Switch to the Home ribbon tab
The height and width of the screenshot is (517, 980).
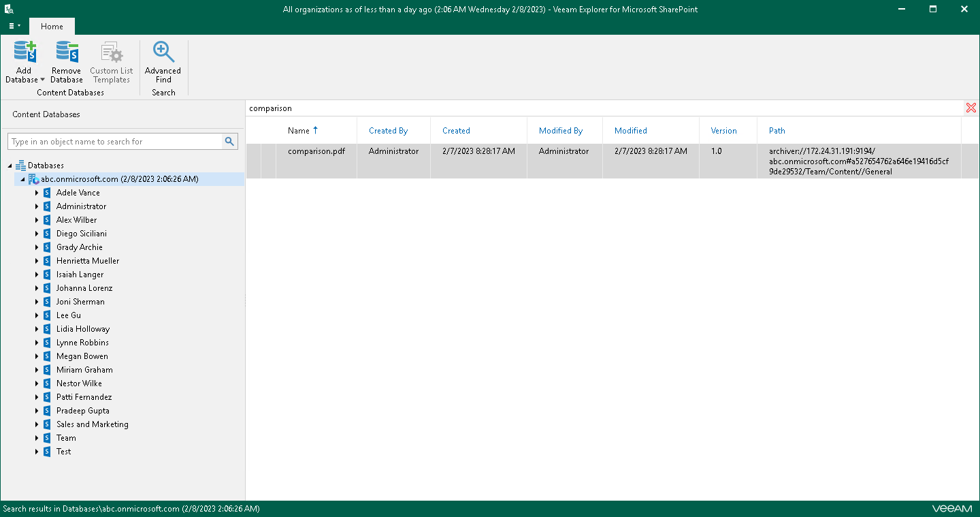click(52, 27)
